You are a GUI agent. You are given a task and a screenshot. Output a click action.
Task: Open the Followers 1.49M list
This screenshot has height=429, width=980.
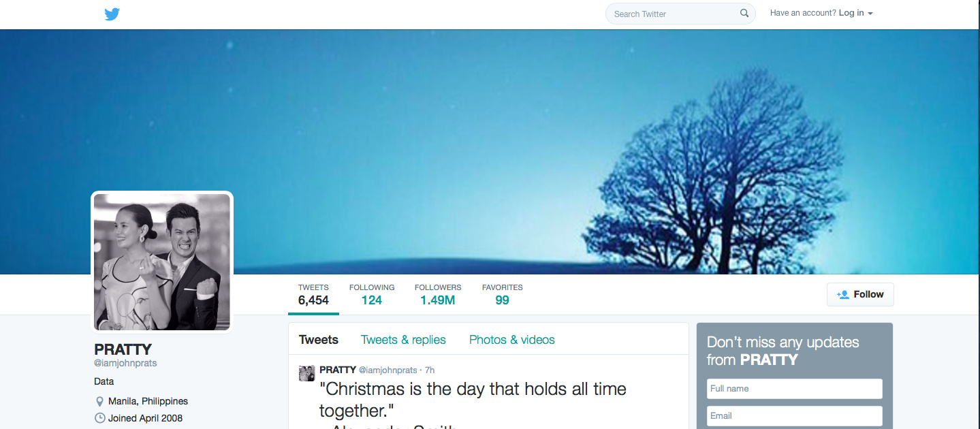coord(438,295)
